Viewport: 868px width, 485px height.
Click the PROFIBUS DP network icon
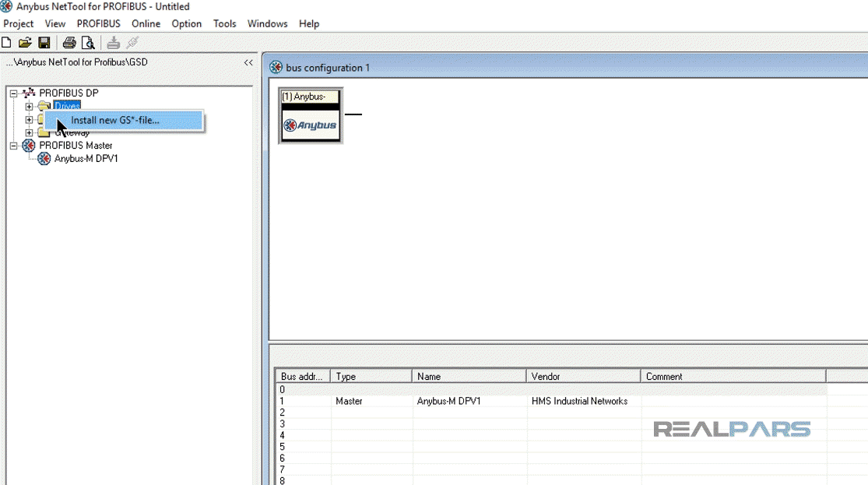click(29, 93)
